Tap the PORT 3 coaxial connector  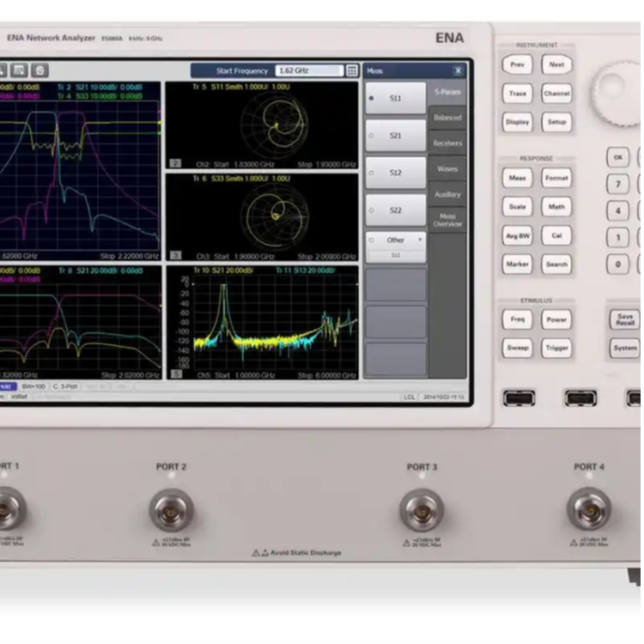tap(422, 511)
